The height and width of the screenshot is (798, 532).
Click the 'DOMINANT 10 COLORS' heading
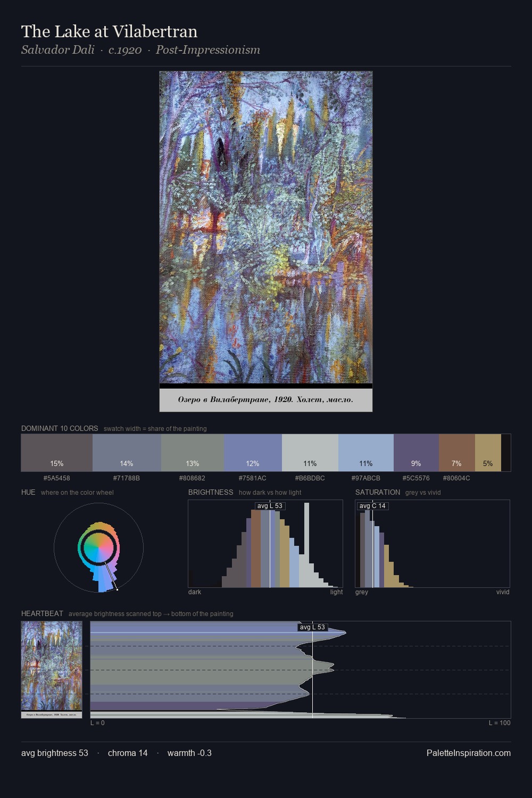click(60, 428)
